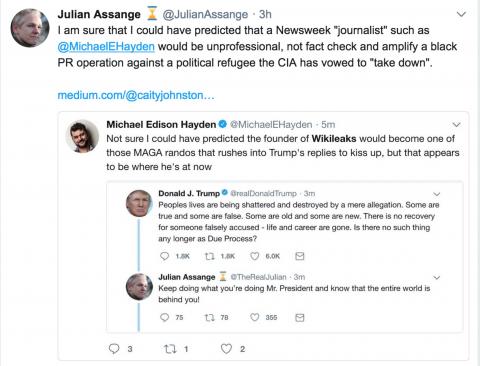The height and width of the screenshot is (366, 480).
Task: Expand @TheRealJulian tweet options chevron
Action: (437, 277)
